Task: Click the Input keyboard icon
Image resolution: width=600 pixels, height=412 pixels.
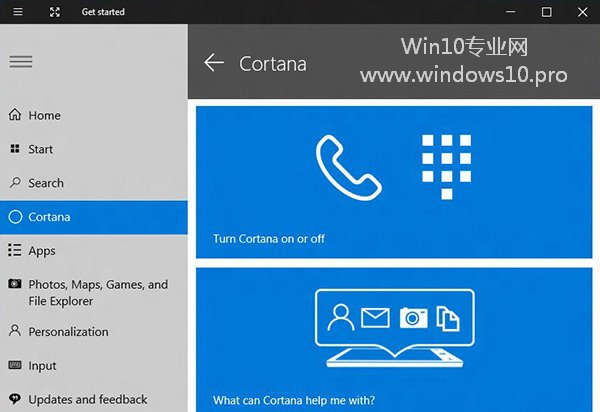Action: pyautogui.click(x=15, y=365)
